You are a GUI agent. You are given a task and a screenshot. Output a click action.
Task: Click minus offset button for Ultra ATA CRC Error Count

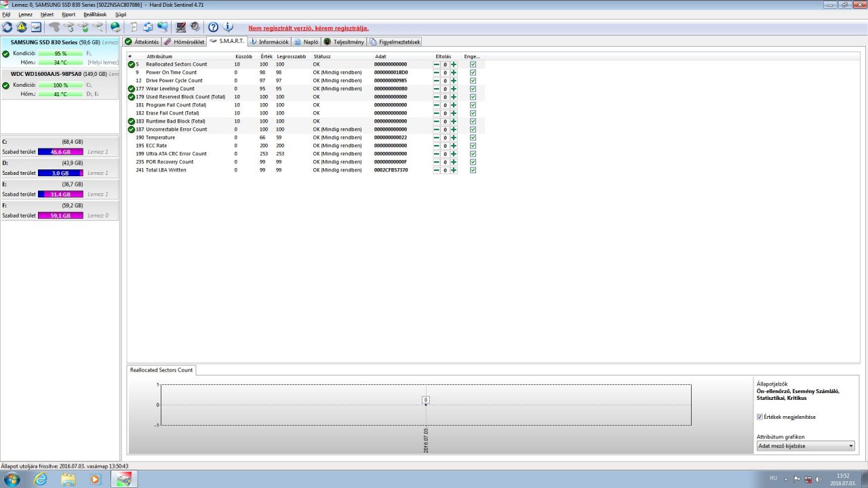436,154
